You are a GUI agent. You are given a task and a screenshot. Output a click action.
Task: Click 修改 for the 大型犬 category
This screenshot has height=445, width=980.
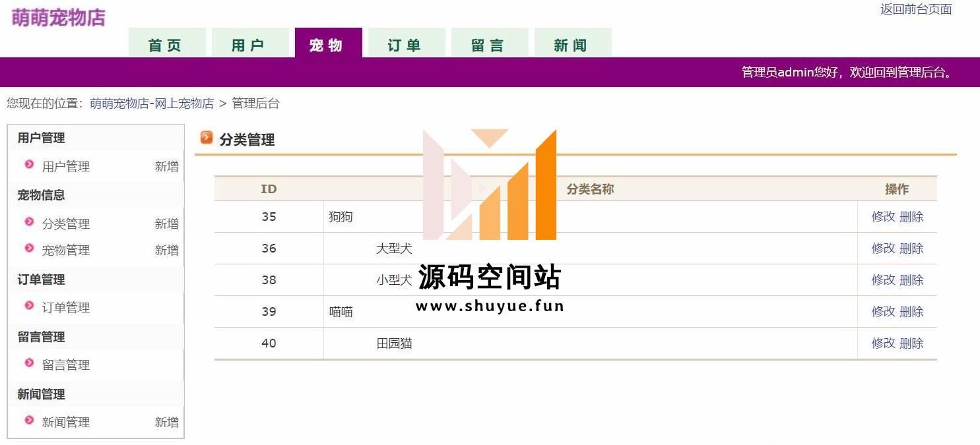coord(883,249)
